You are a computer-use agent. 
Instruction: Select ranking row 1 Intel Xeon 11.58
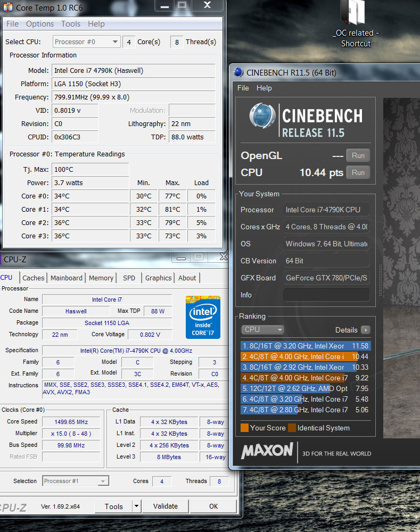pyautogui.click(x=306, y=346)
